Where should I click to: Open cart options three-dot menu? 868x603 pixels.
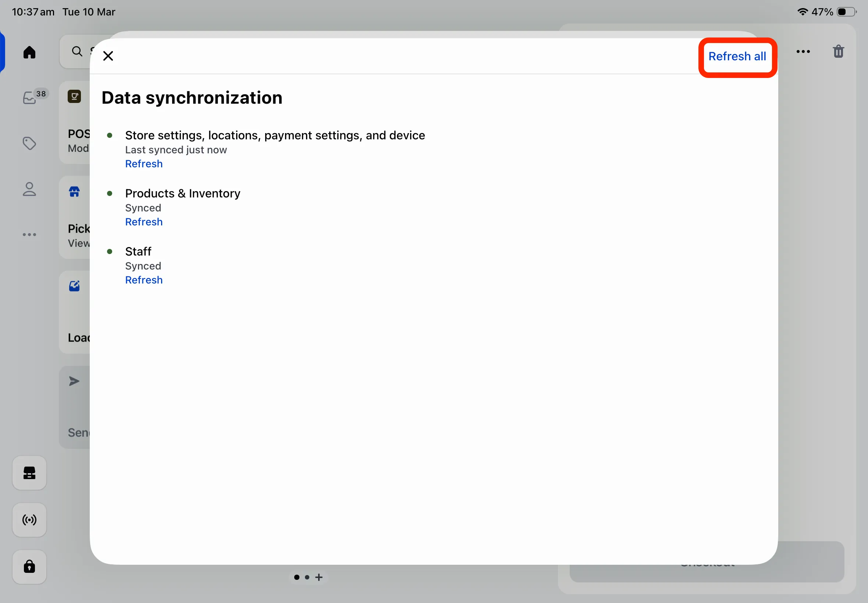[x=803, y=51]
